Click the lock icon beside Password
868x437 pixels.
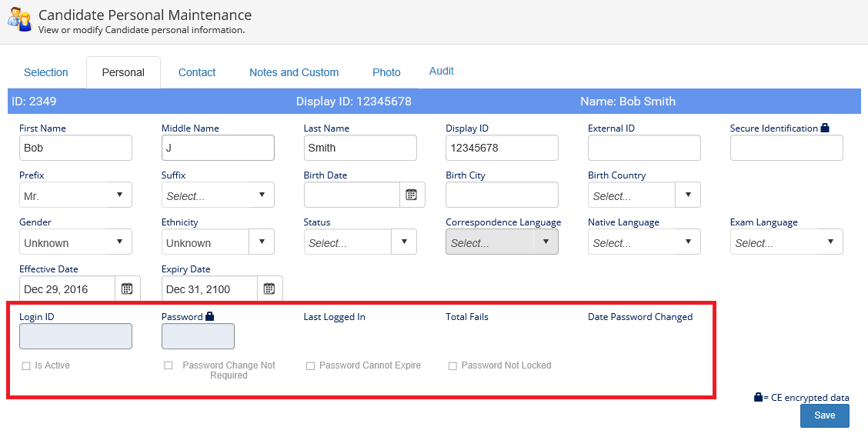pos(210,316)
